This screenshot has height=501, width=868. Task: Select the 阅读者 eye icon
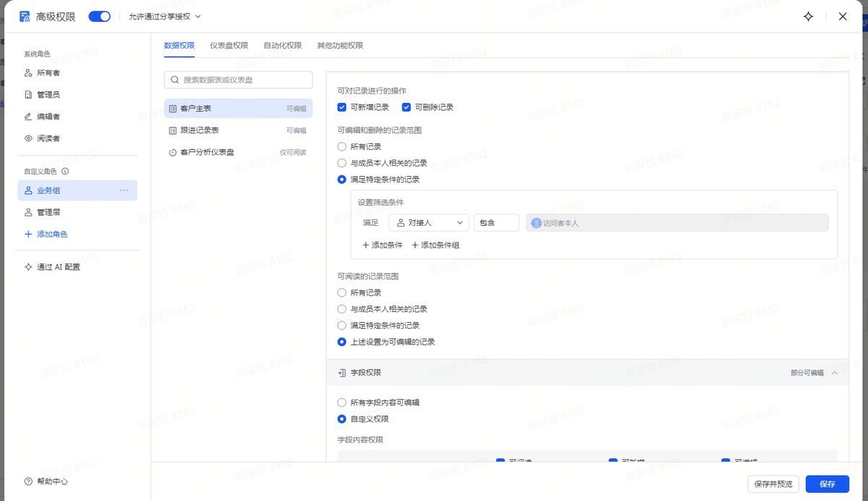tap(28, 138)
